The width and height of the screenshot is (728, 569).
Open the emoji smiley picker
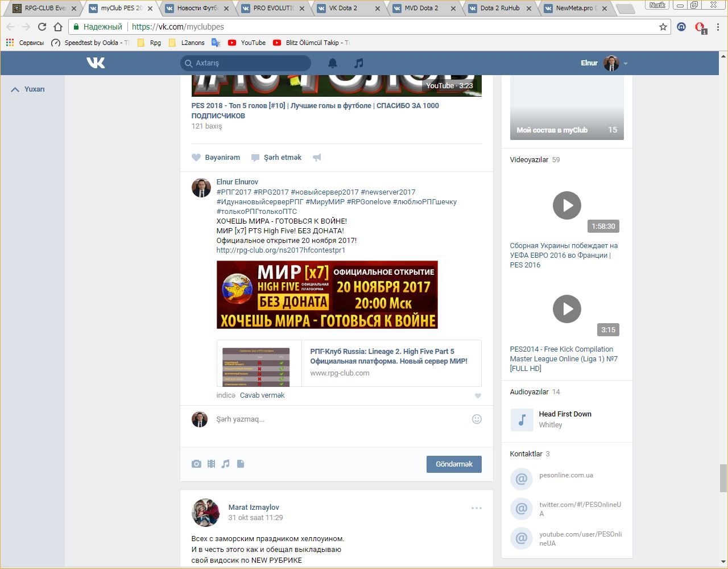477,419
